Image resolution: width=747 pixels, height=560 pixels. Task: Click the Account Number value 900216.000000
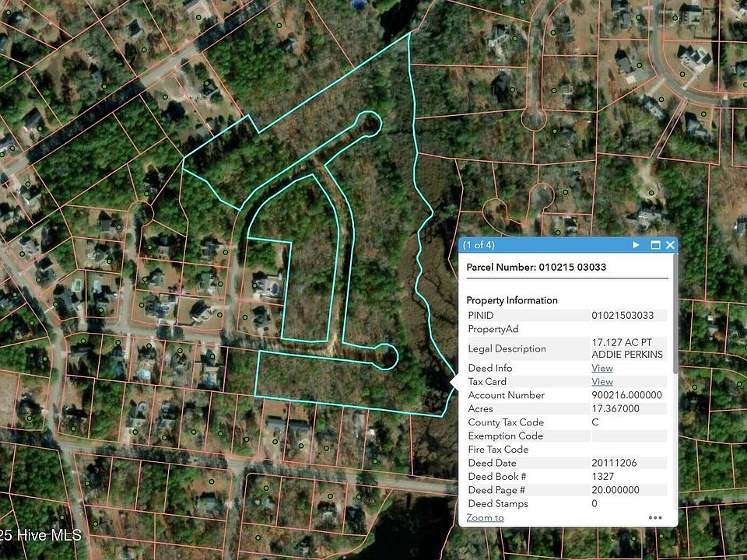626,395
